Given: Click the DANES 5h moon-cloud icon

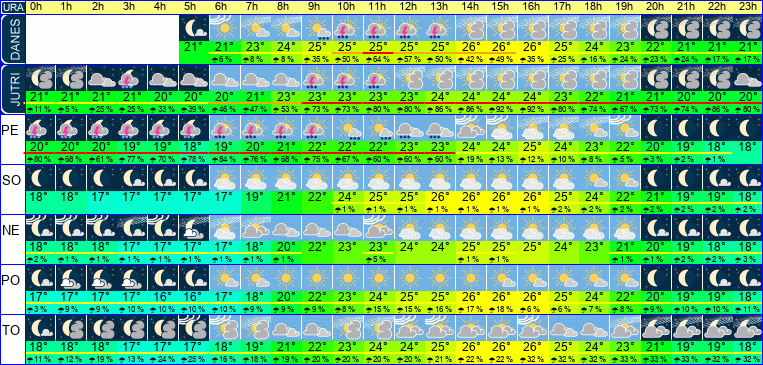Looking at the screenshot, I should pos(194,28).
